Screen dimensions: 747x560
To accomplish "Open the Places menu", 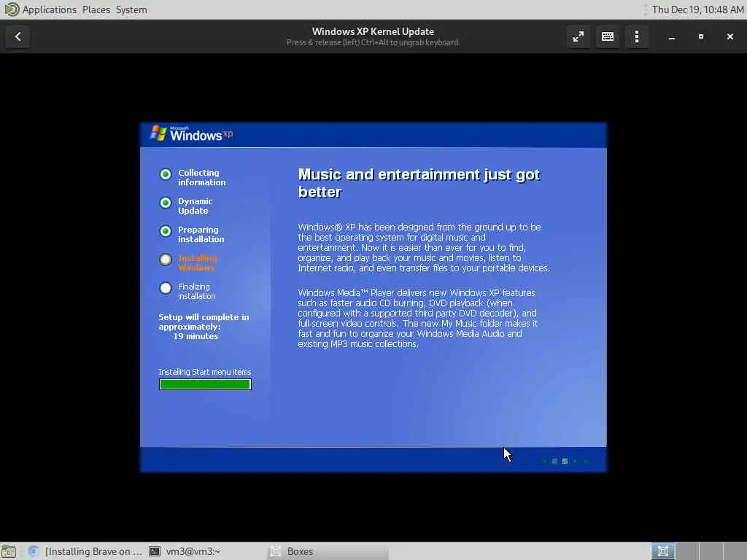I will pyautogui.click(x=96, y=9).
